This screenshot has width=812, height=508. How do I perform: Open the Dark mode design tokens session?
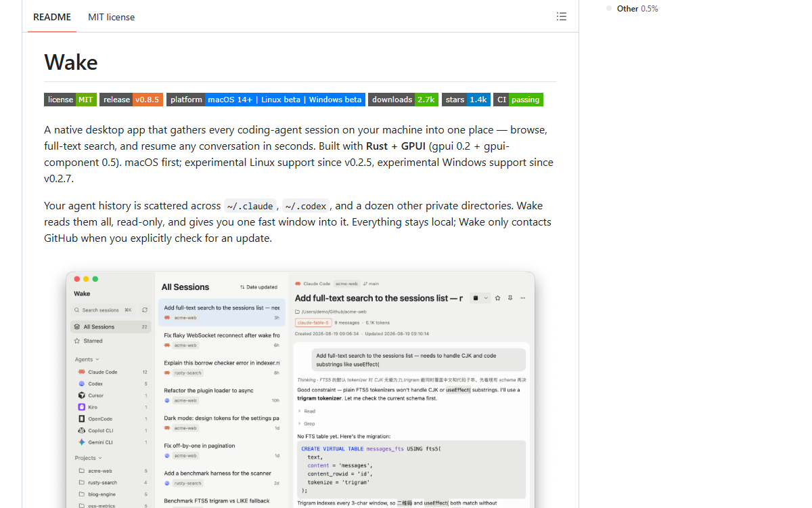[x=222, y=423]
